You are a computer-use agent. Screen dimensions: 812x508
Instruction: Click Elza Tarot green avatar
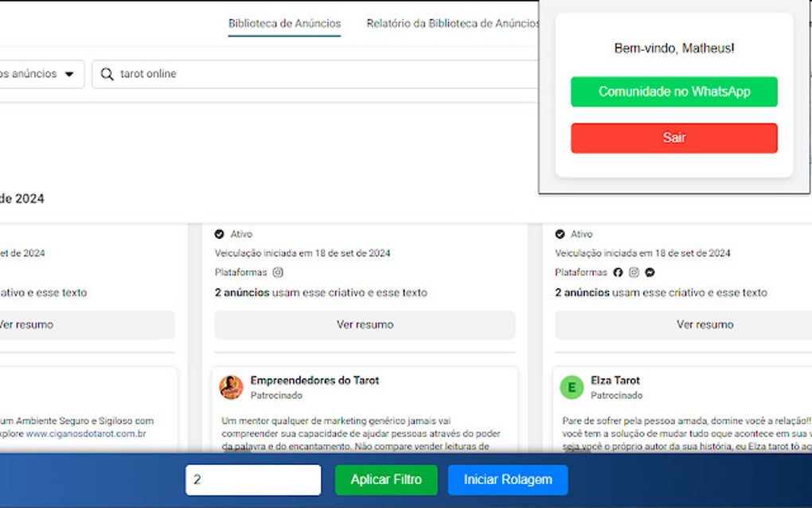(x=572, y=387)
